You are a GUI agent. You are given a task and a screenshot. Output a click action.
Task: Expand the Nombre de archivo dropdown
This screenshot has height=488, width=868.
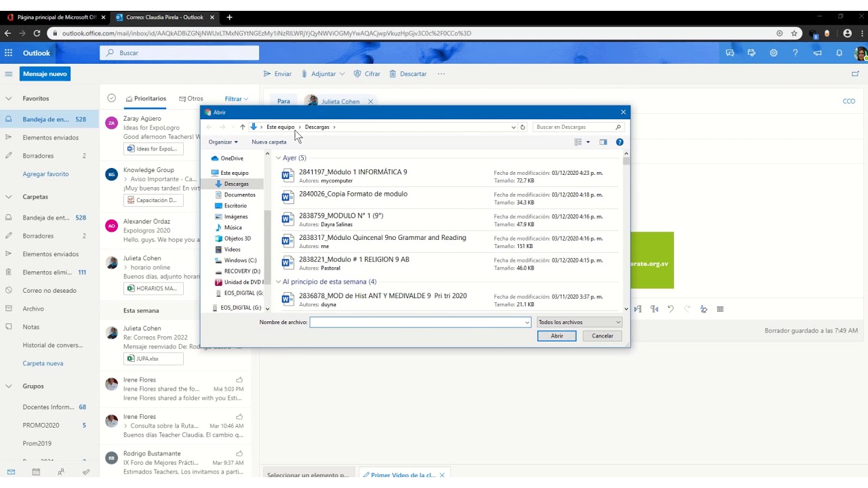[527, 322]
